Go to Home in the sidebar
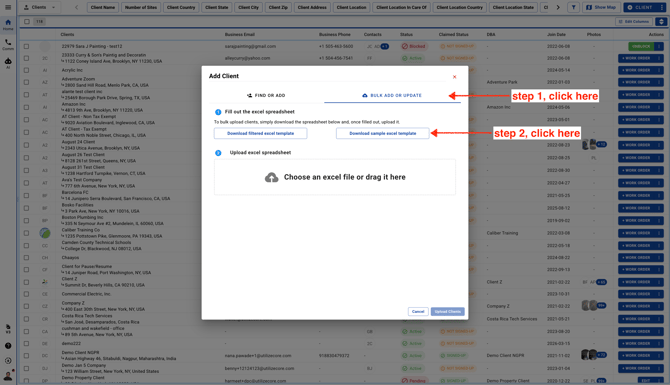 [x=8, y=24]
